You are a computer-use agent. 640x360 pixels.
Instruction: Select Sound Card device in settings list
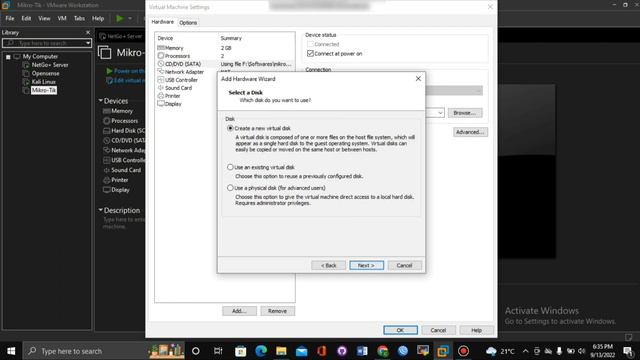178,88
